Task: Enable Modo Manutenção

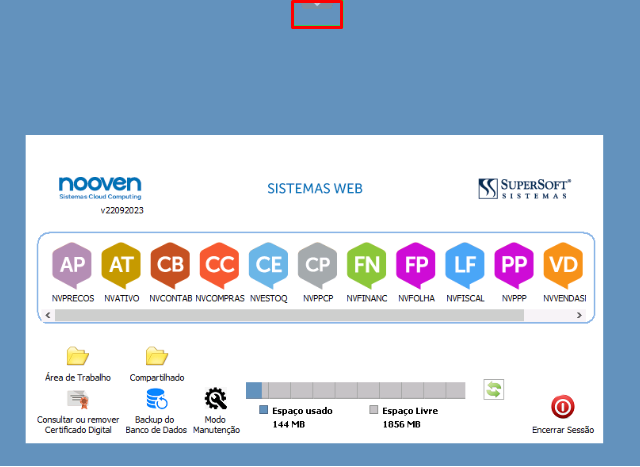Action: click(x=216, y=401)
